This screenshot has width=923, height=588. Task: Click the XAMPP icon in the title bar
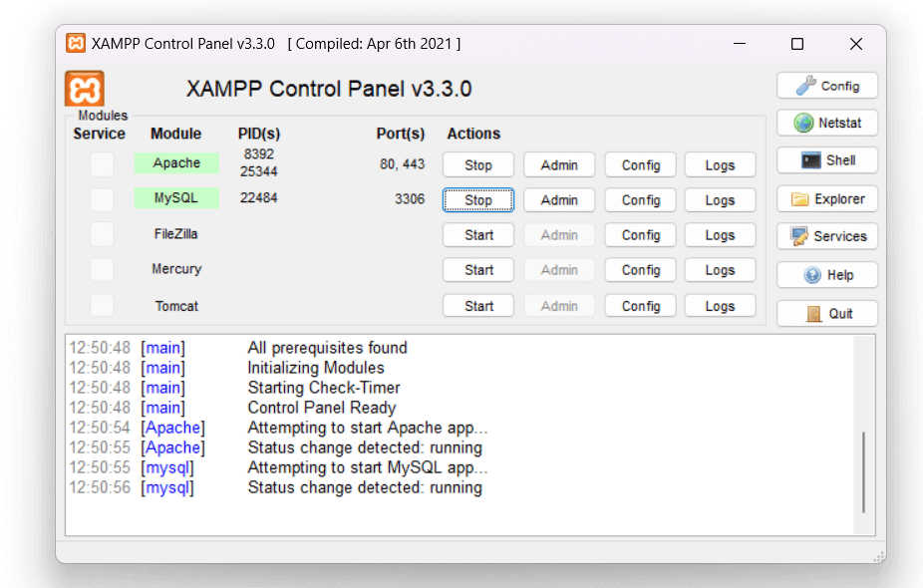click(x=76, y=44)
